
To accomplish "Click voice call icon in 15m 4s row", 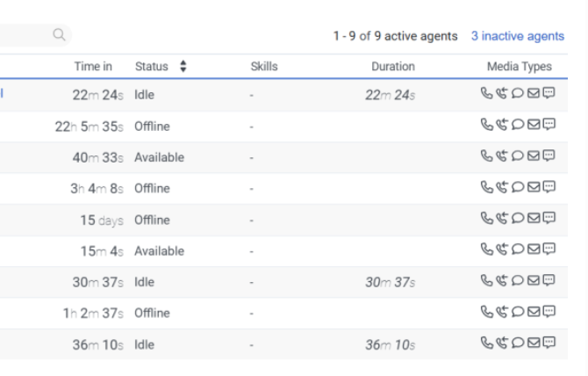I will tap(487, 250).
